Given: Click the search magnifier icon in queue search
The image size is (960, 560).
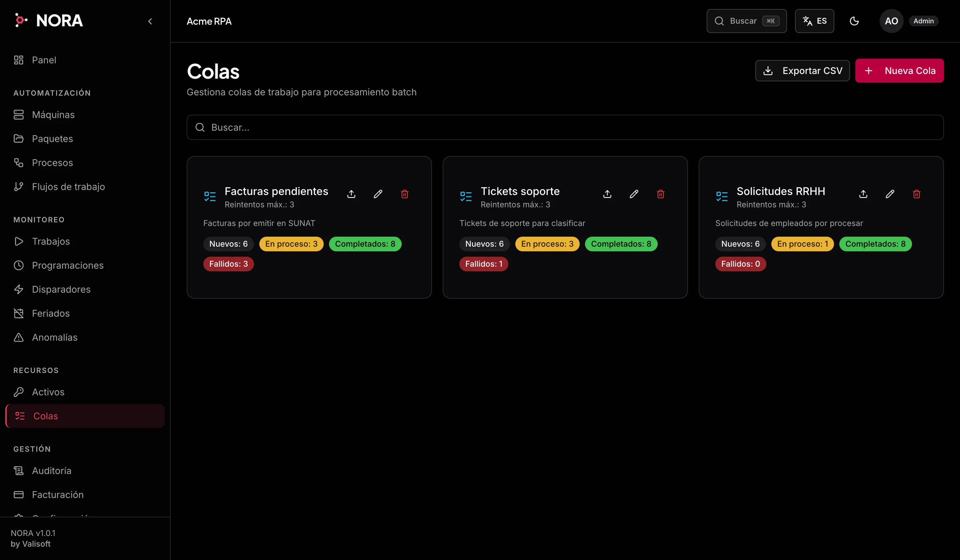Looking at the screenshot, I should tap(200, 127).
